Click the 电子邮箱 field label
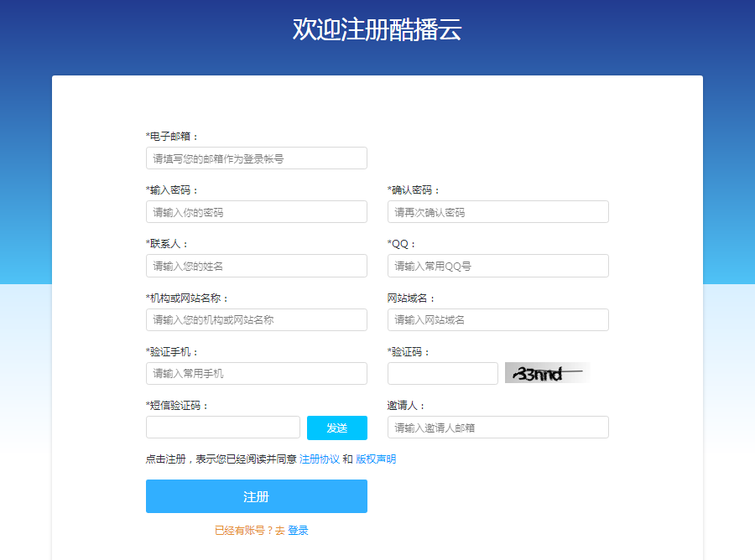The width and height of the screenshot is (755, 560). pyautogui.click(x=172, y=136)
